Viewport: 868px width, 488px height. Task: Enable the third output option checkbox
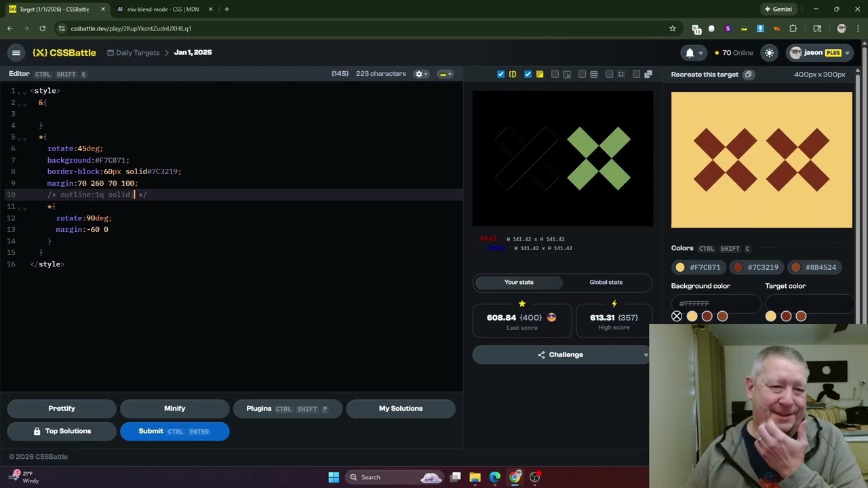(x=555, y=75)
